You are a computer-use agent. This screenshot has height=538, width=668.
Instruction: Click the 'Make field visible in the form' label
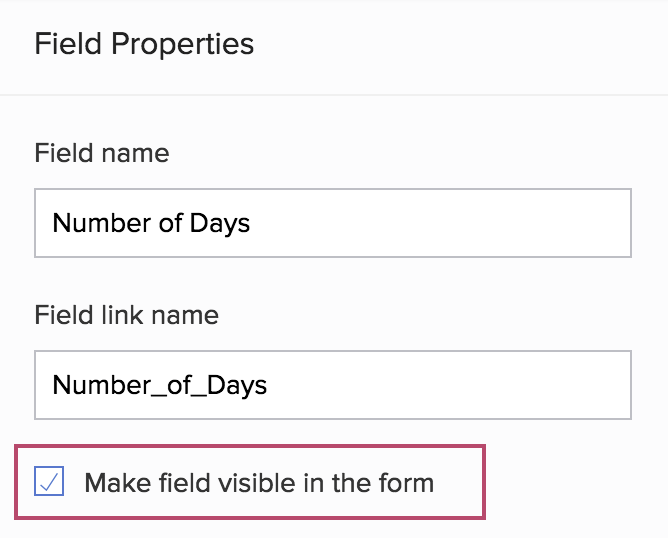[x=259, y=483]
